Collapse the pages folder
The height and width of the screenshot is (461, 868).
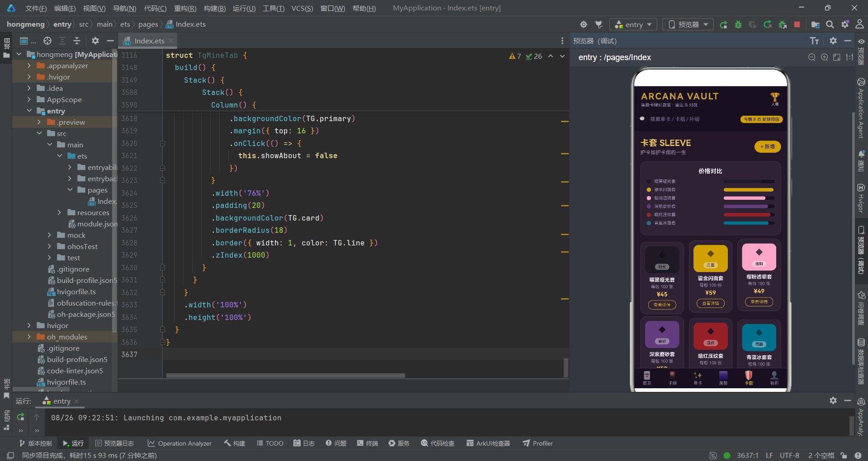[x=70, y=190]
